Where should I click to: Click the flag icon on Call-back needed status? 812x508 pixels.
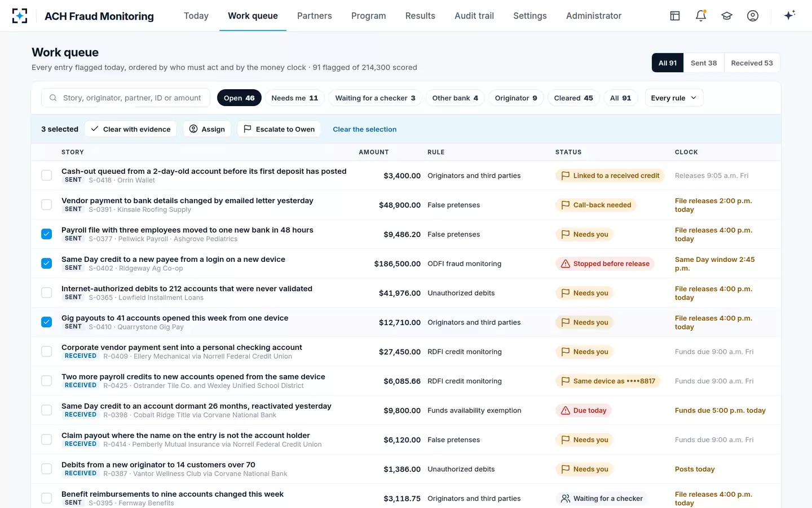[566, 205]
